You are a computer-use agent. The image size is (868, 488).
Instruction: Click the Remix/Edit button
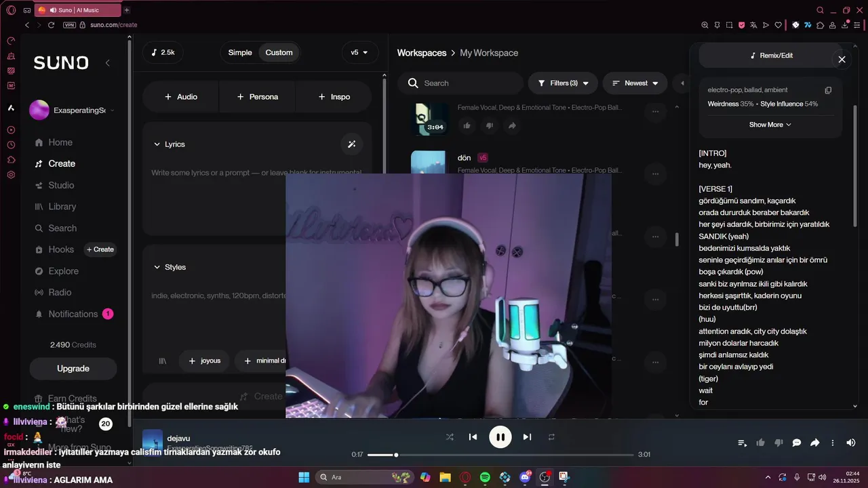pos(772,56)
